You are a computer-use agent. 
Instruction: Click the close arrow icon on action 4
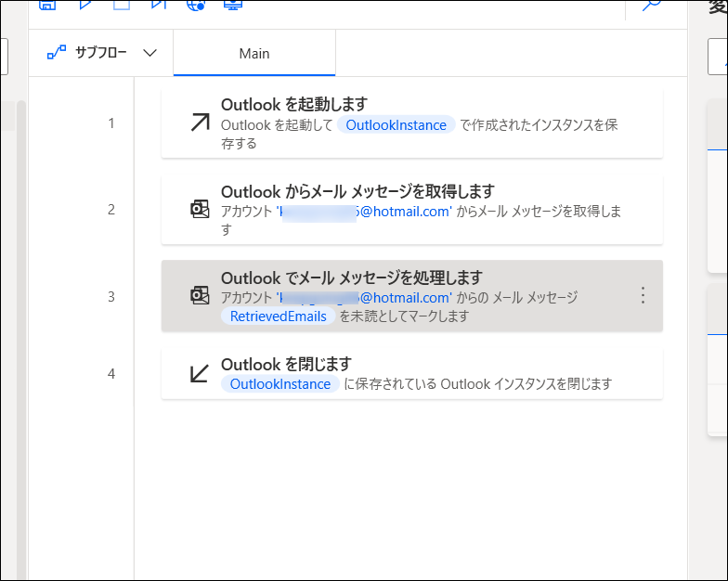point(201,373)
